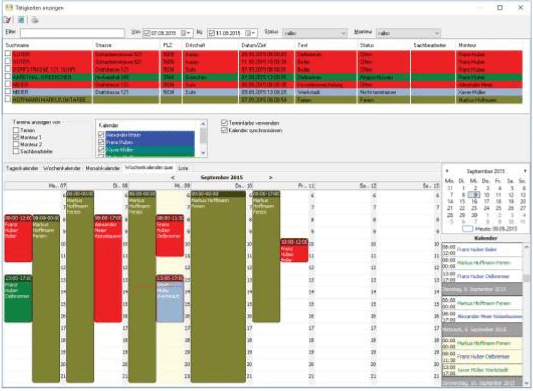Click Xaver Müller cell in Monteur column

[x=489, y=92]
